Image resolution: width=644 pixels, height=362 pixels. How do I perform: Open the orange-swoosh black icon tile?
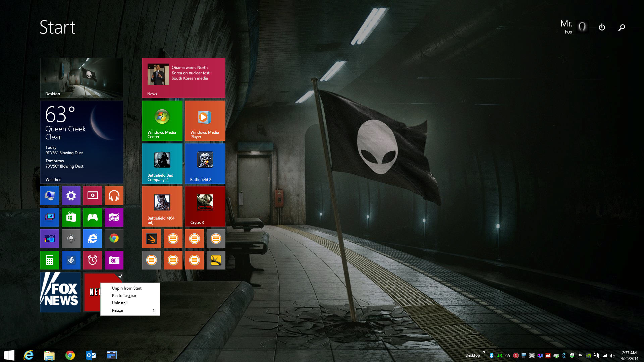click(151, 238)
